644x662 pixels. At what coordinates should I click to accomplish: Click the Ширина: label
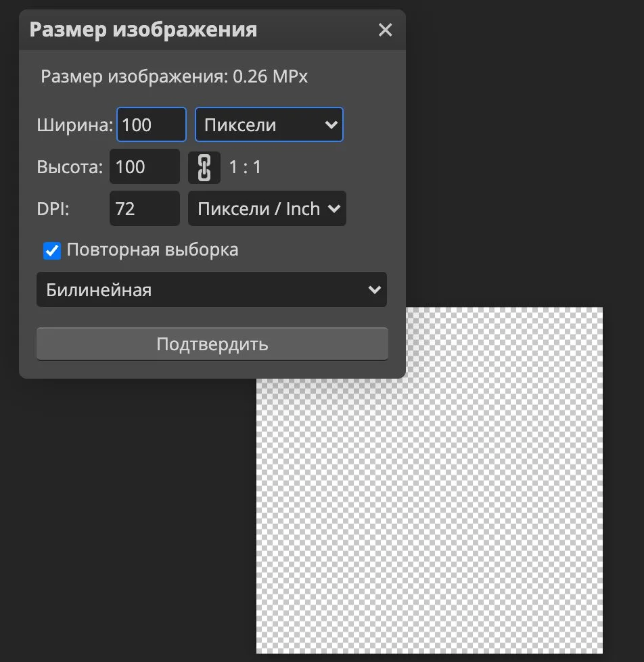click(x=74, y=125)
